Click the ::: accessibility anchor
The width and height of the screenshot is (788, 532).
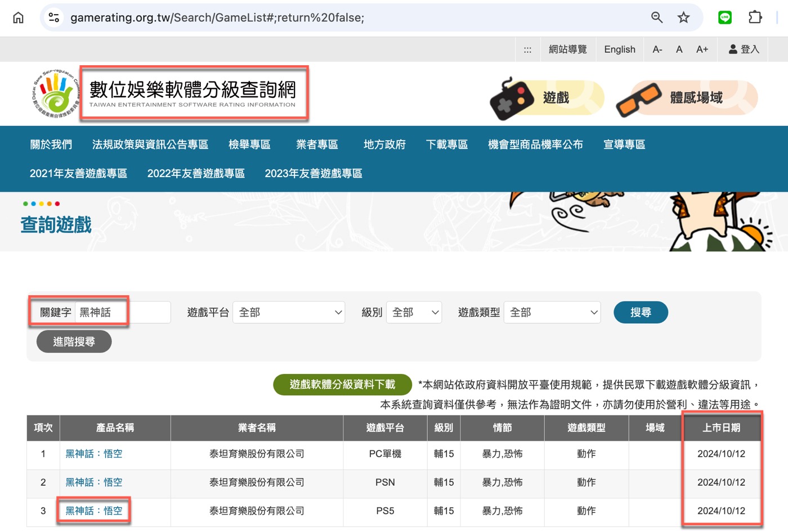click(x=527, y=49)
